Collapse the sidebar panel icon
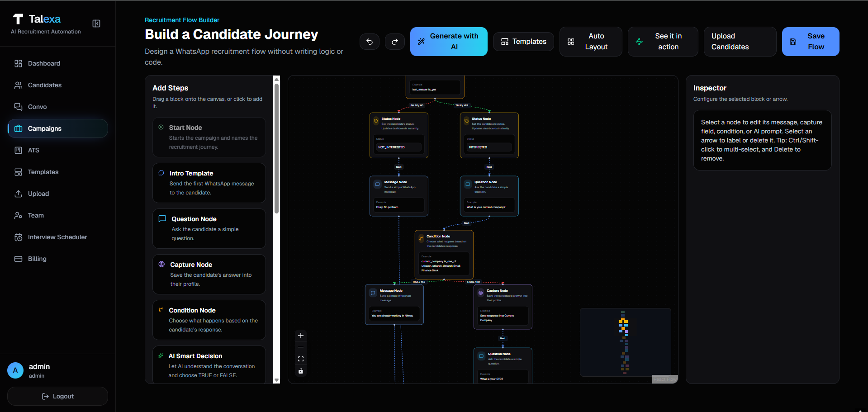 (96, 24)
